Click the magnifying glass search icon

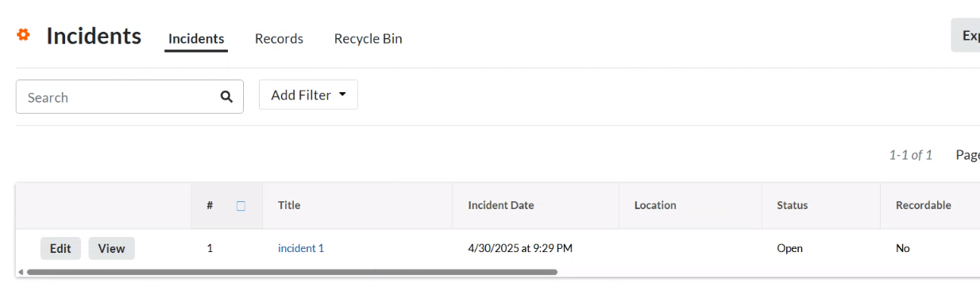point(226,97)
